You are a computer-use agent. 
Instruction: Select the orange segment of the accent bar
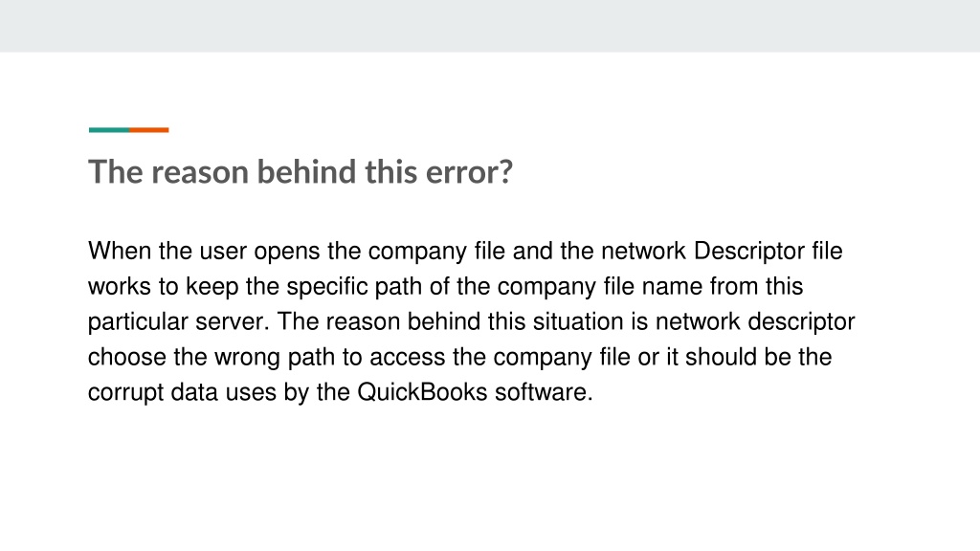tap(148, 130)
